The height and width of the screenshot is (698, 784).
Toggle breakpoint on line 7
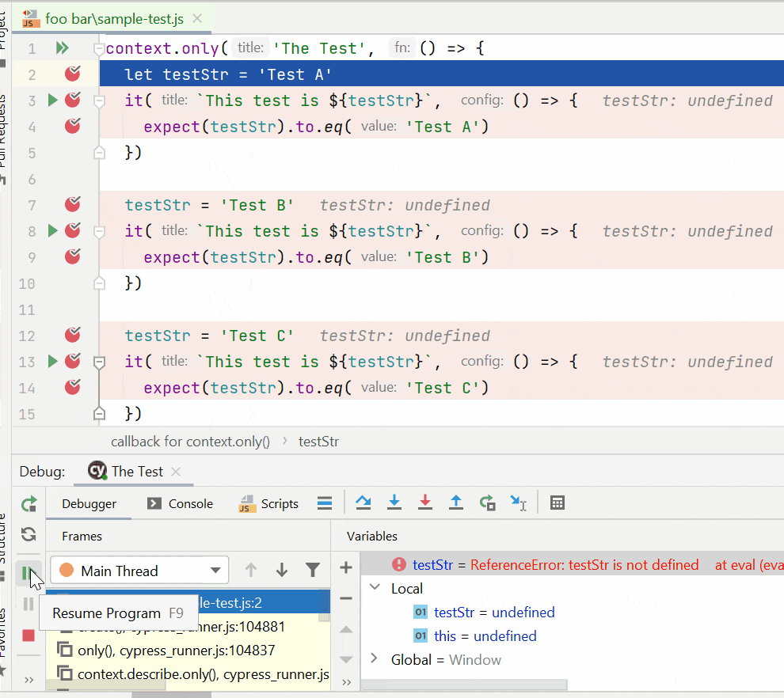click(x=73, y=204)
